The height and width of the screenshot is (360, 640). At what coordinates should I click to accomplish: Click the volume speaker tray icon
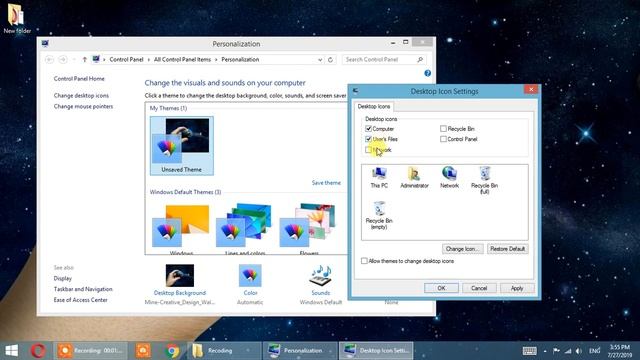578,351
